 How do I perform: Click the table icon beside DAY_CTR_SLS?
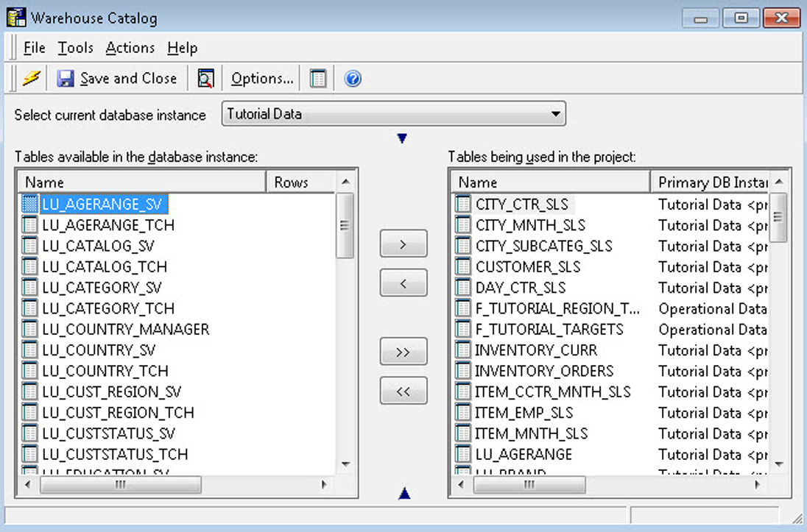coord(463,287)
